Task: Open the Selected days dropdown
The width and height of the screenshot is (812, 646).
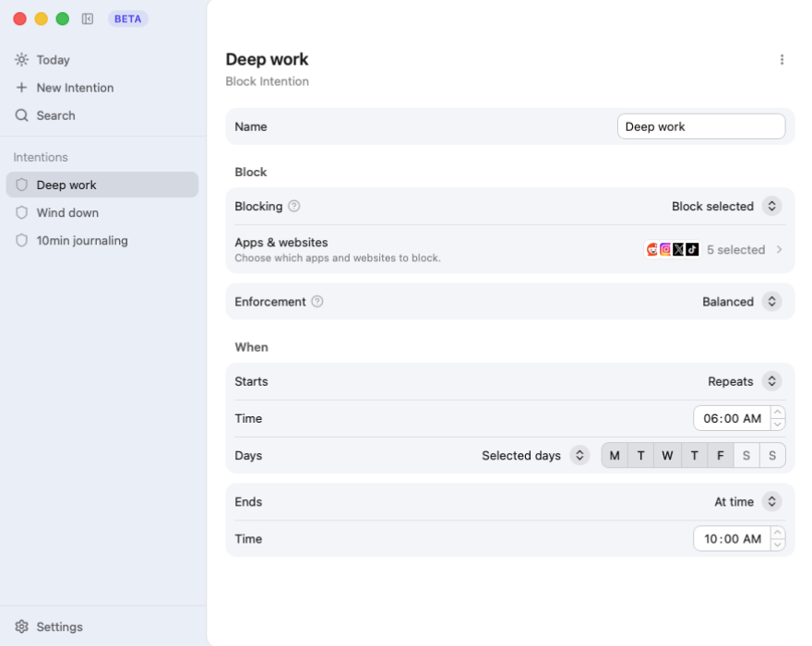Action: tap(535, 456)
